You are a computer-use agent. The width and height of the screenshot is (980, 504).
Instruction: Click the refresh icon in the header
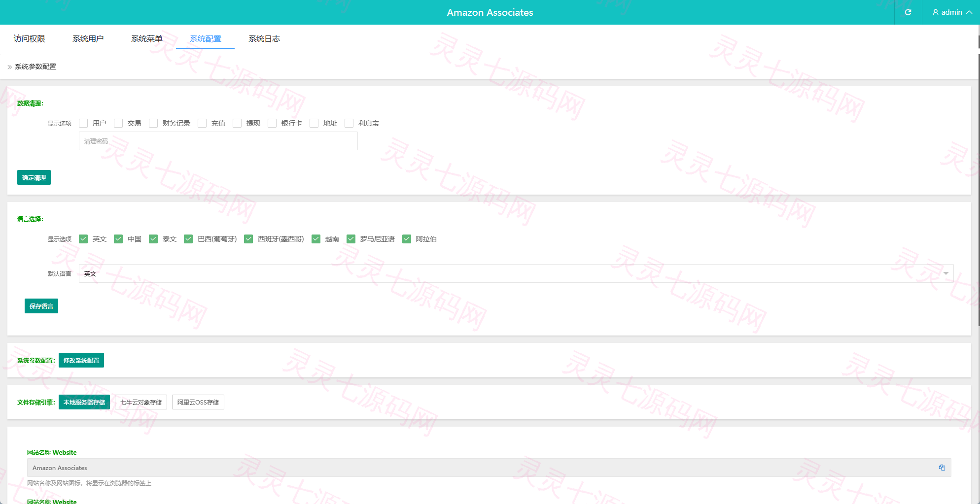tap(908, 12)
